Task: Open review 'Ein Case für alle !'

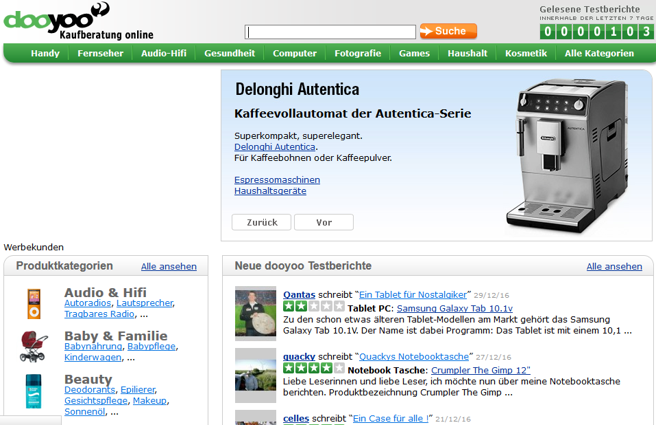Action: tap(391, 418)
